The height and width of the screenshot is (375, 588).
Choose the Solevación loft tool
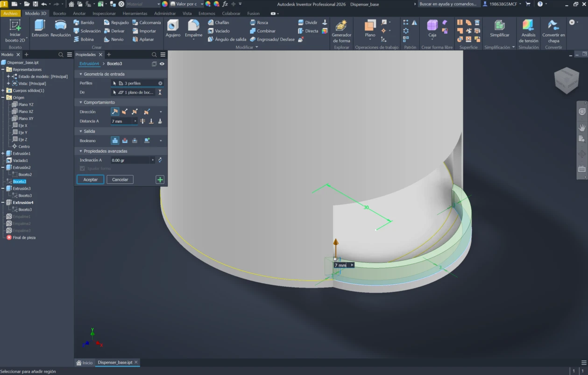click(87, 31)
